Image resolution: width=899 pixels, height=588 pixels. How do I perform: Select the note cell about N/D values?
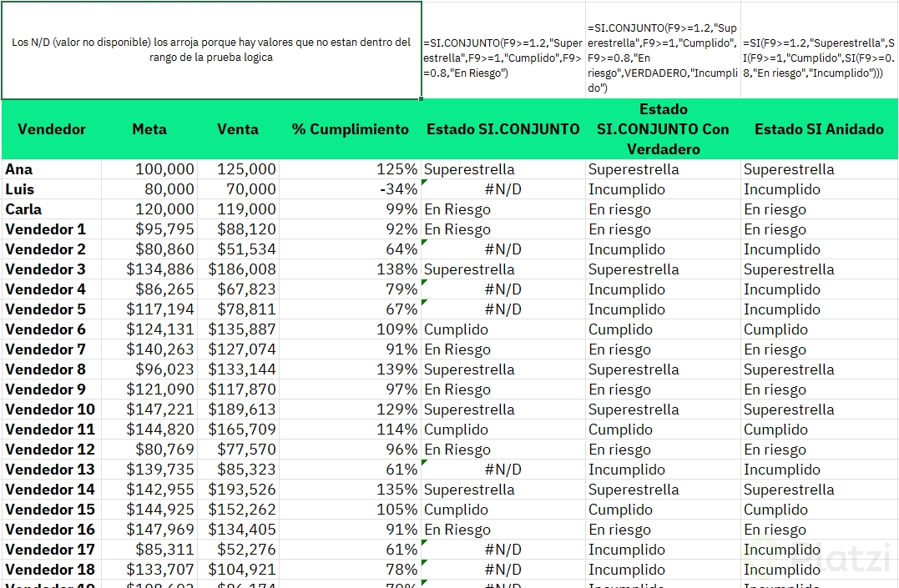(211, 50)
